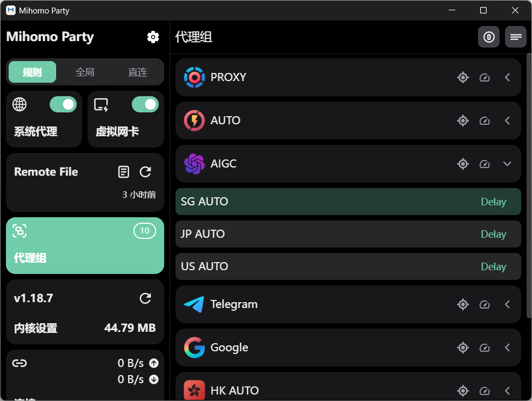
Task: Open the settings gear next to Mihomo Party
Action: click(153, 37)
